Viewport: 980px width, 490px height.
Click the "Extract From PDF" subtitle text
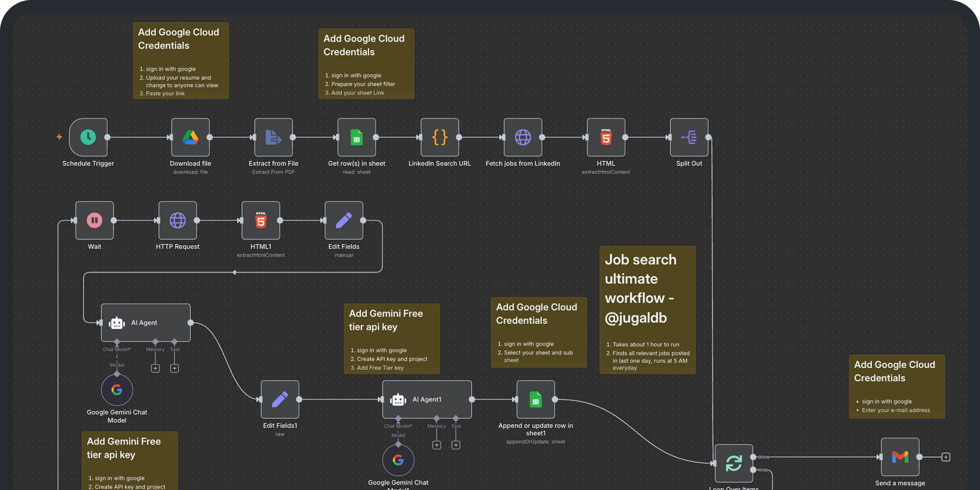pyautogui.click(x=273, y=172)
